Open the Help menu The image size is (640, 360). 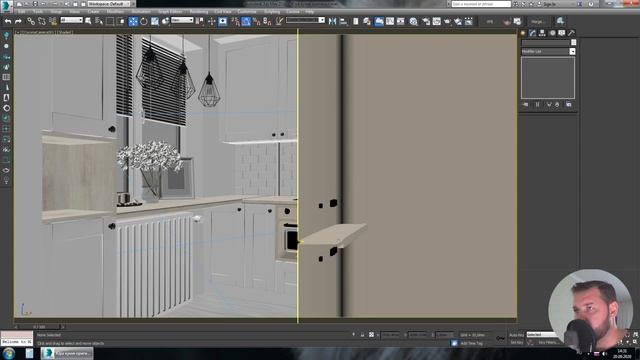coord(310,12)
